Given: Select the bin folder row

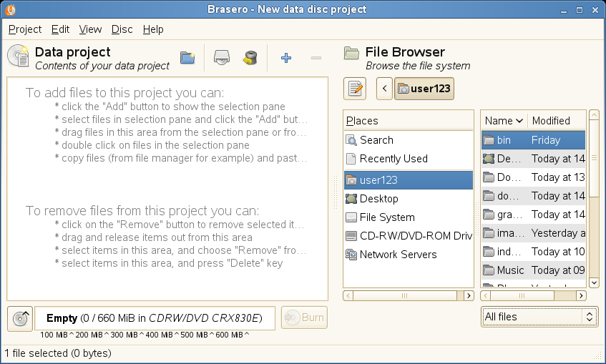Looking at the screenshot, I should click(533, 140).
